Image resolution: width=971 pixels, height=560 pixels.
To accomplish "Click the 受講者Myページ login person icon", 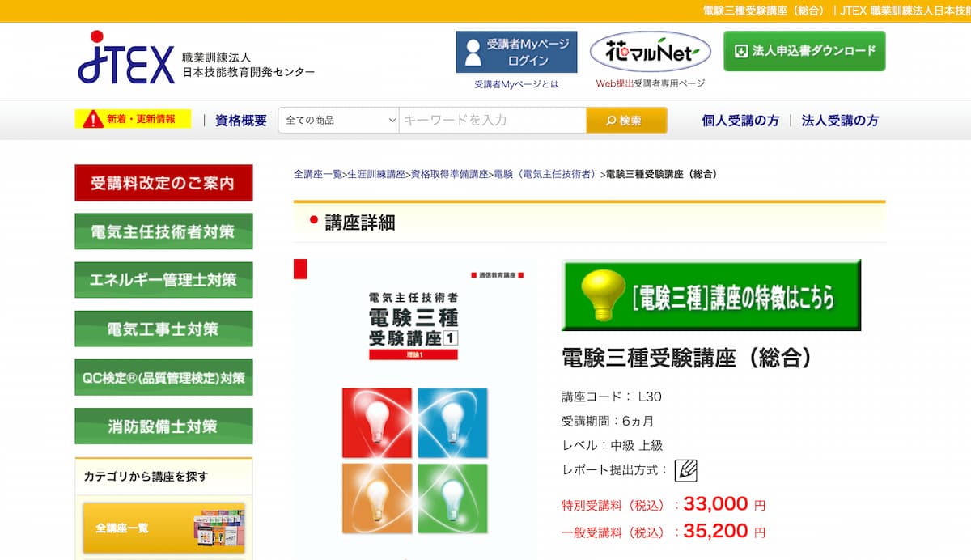I will [472, 52].
